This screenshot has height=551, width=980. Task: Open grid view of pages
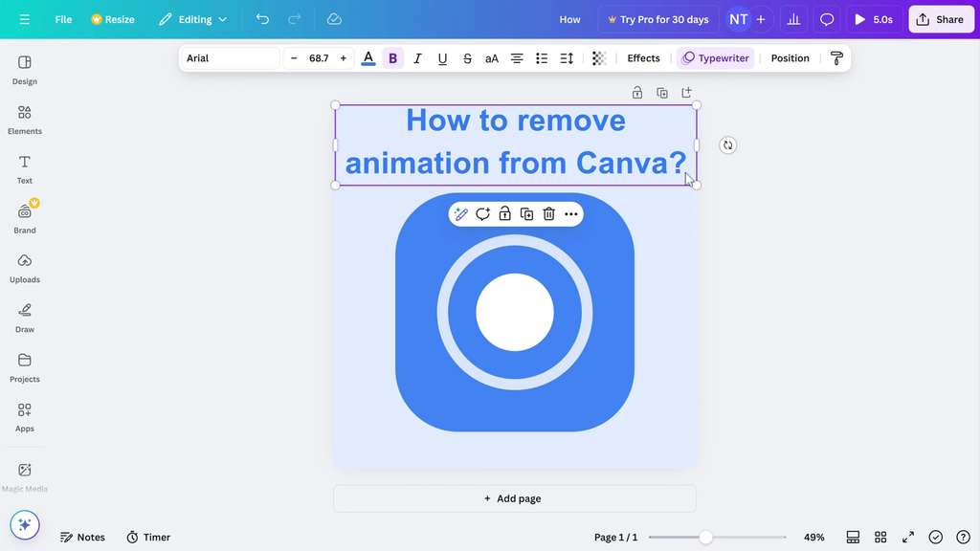(x=880, y=538)
